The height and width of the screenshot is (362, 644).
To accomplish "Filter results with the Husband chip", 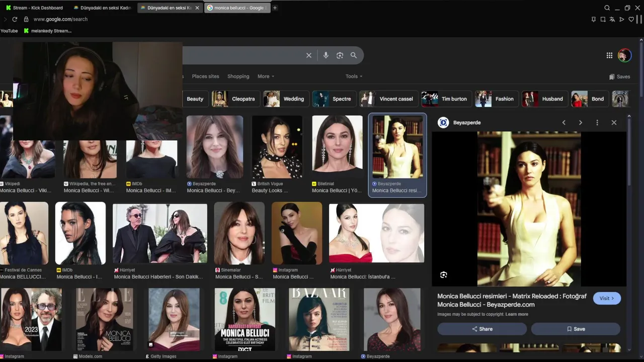I will 544,99.
